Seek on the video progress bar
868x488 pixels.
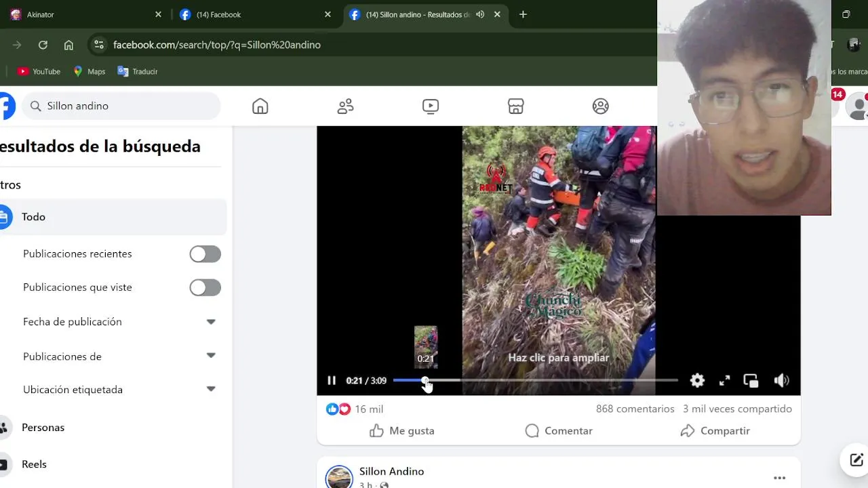click(x=535, y=381)
